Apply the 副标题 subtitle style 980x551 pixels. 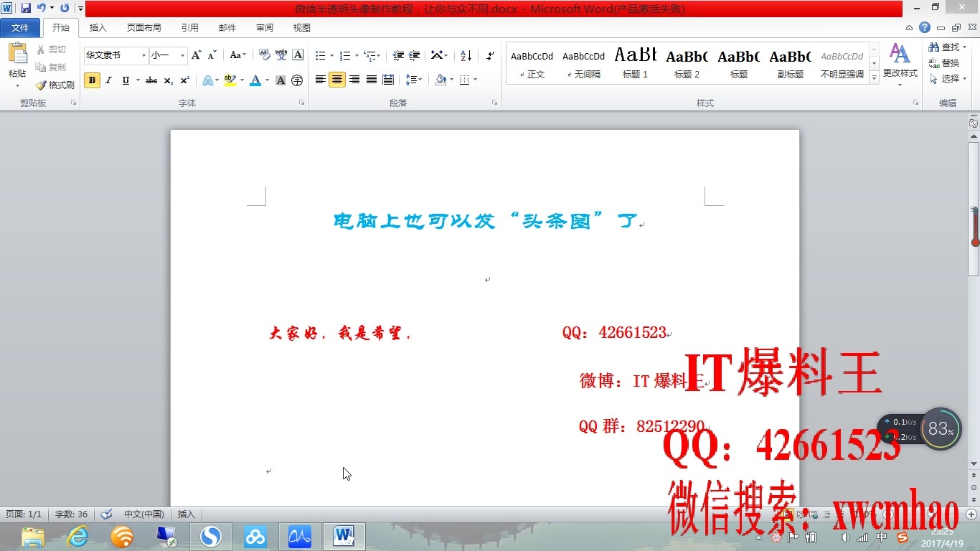click(x=791, y=63)
